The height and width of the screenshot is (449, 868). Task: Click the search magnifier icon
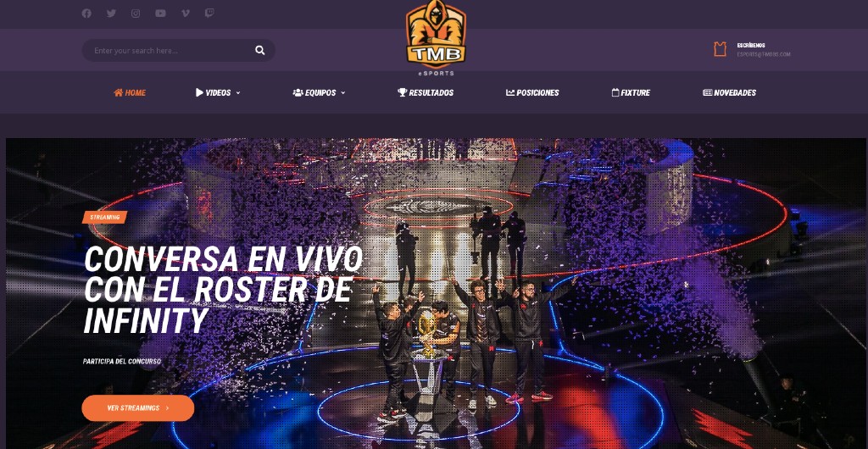pos(259,50)
